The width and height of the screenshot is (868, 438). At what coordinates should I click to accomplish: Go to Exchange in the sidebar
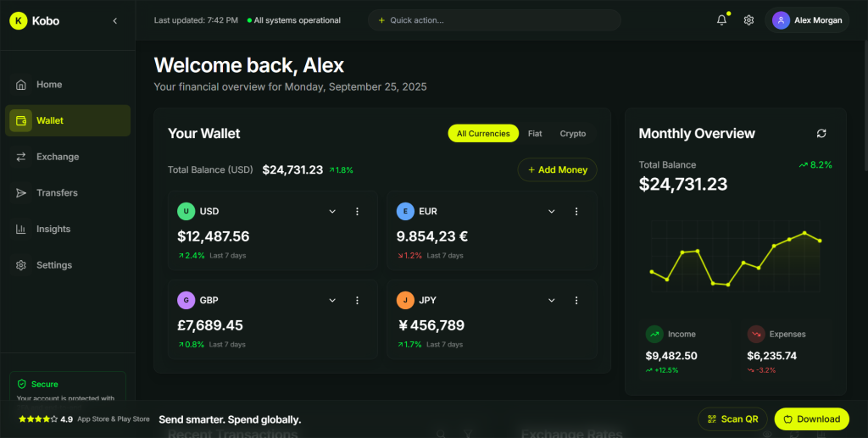tap(58, 157)
